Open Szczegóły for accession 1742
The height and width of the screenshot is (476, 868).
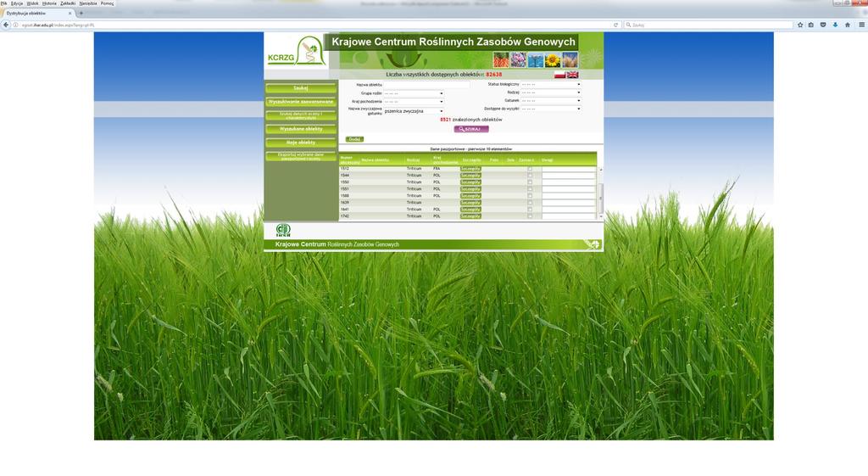pyautogui.click(x=470, y=216)
